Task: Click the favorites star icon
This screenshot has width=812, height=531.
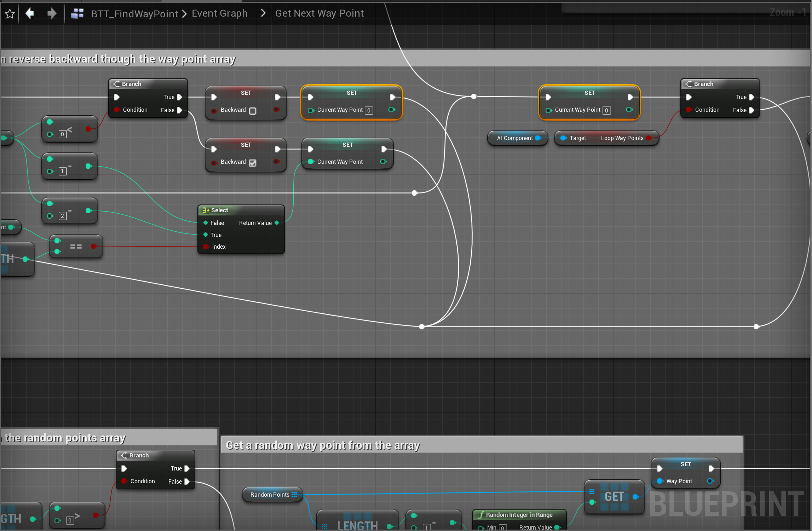Action: point(10,14)
